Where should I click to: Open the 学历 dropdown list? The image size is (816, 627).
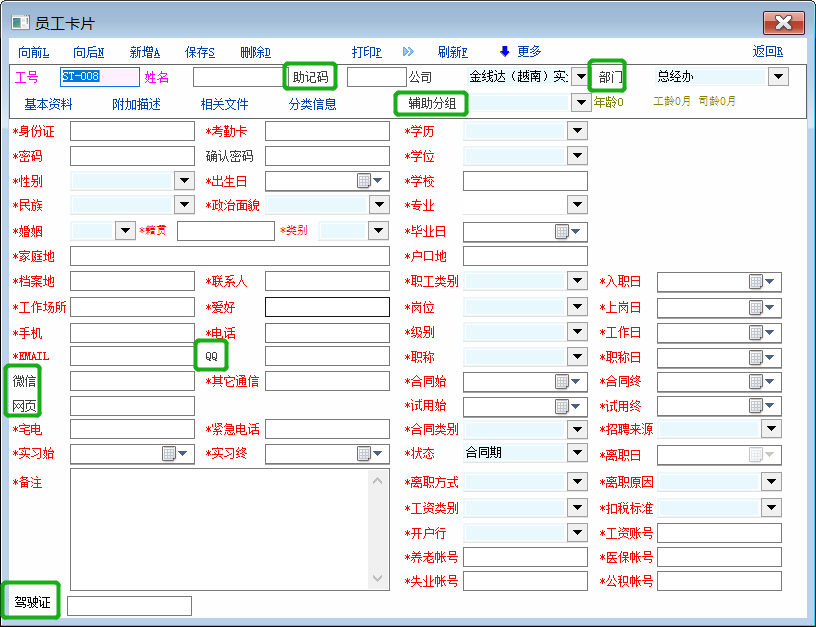click(577, 131)
